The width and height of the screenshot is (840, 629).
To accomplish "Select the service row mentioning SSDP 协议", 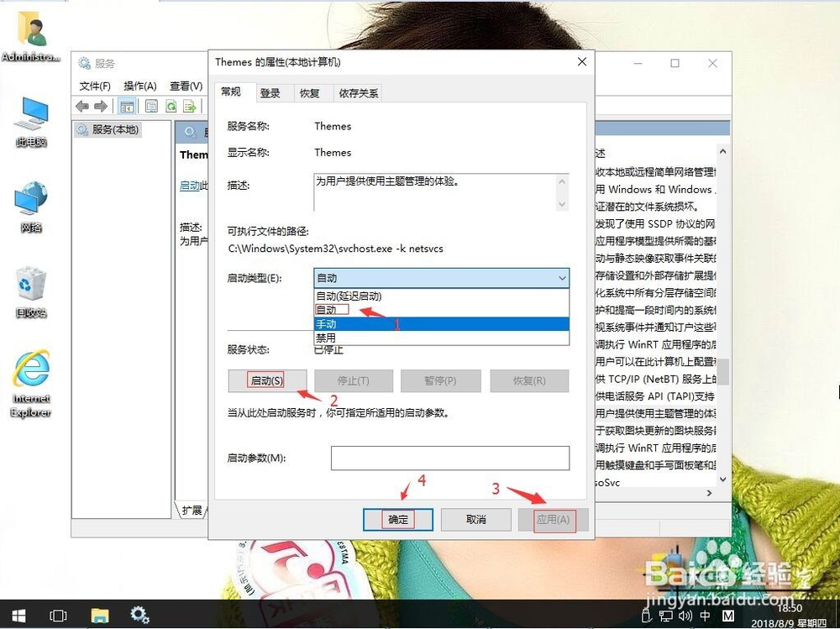I will pos(656,223).
